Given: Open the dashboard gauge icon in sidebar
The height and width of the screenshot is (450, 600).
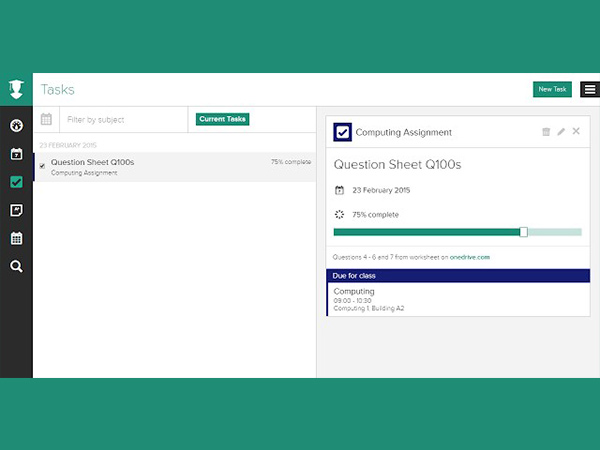Looking at the screenshot, I should (x=16, y=126).
